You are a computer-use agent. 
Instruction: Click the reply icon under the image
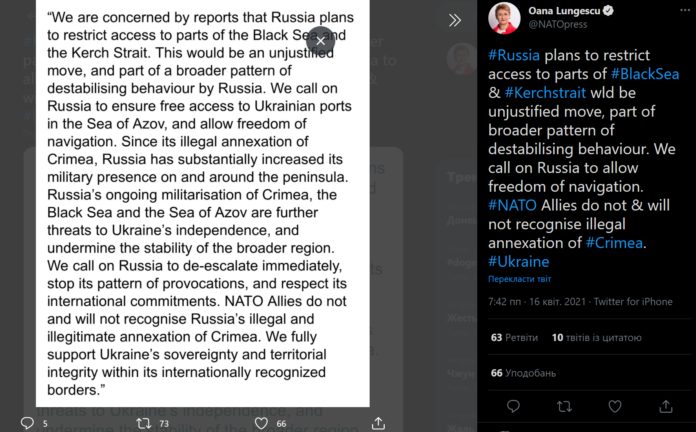click(27, 423)
